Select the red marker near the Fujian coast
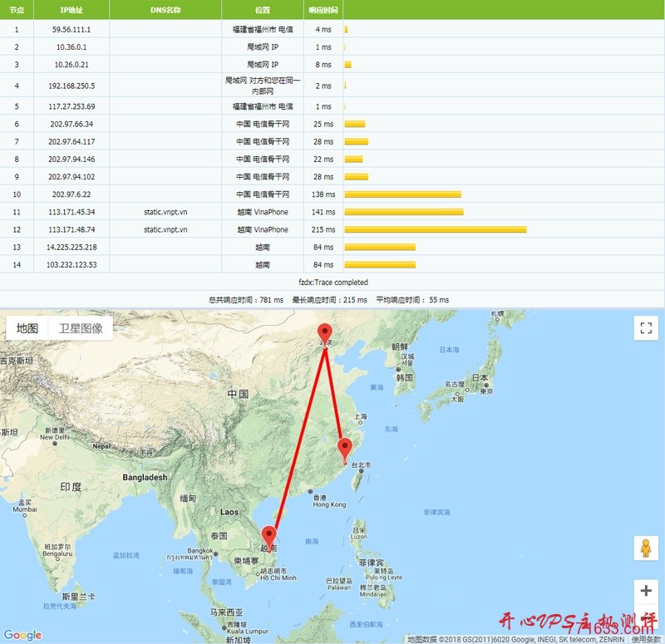665x644 pixels. 342,447
